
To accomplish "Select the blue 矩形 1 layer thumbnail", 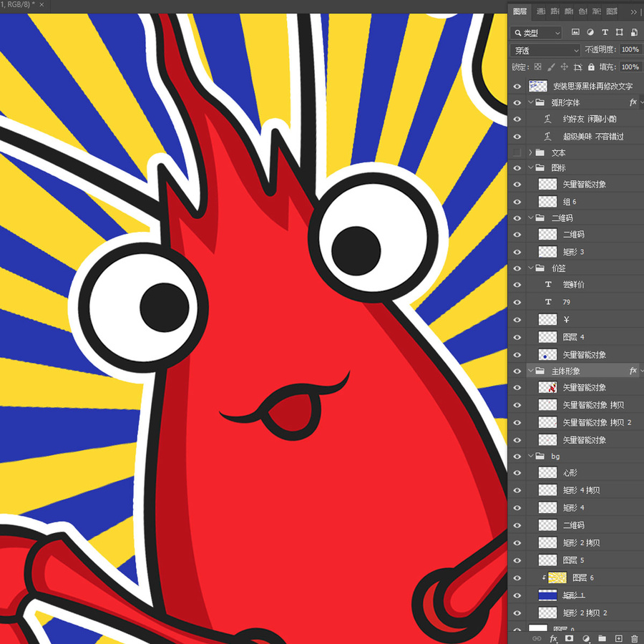I will (547, 595).
